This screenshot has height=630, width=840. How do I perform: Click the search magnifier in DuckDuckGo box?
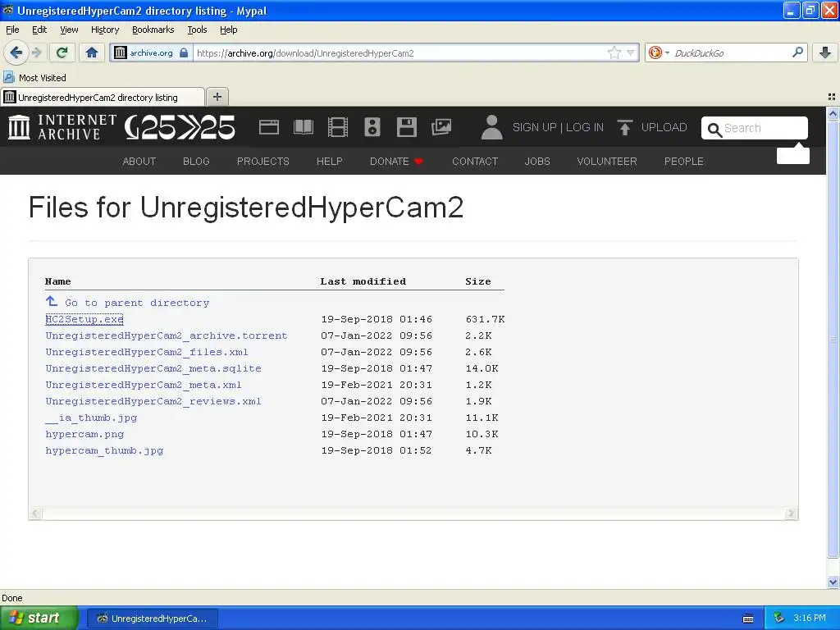pyautogui.click(x=797, y=52)
